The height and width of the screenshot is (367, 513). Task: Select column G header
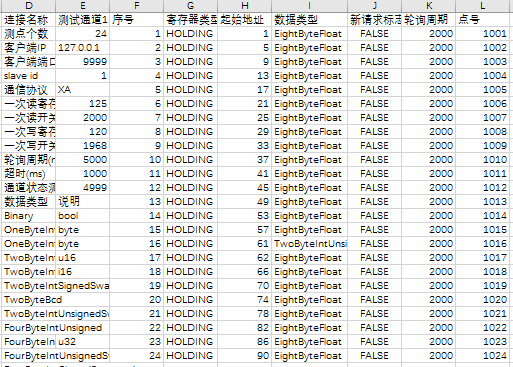point(190,6)
